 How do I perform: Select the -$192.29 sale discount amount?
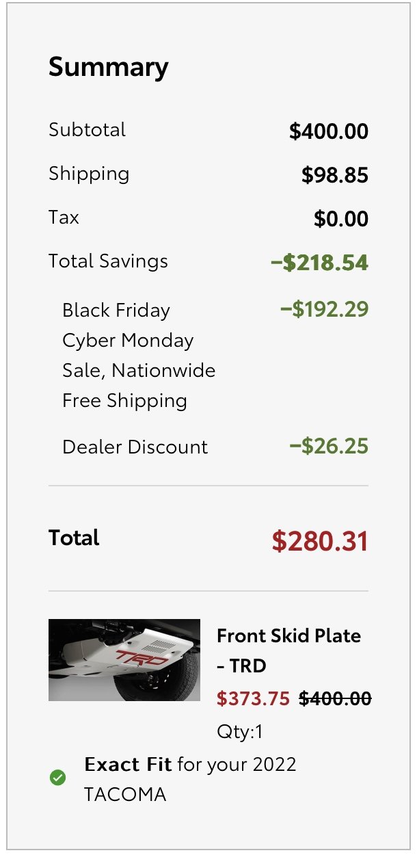324,309
